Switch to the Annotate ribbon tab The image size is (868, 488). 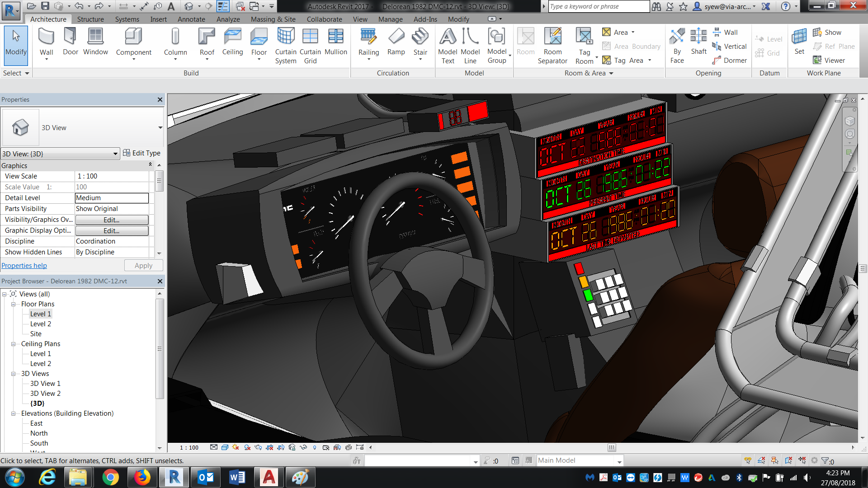191,19
